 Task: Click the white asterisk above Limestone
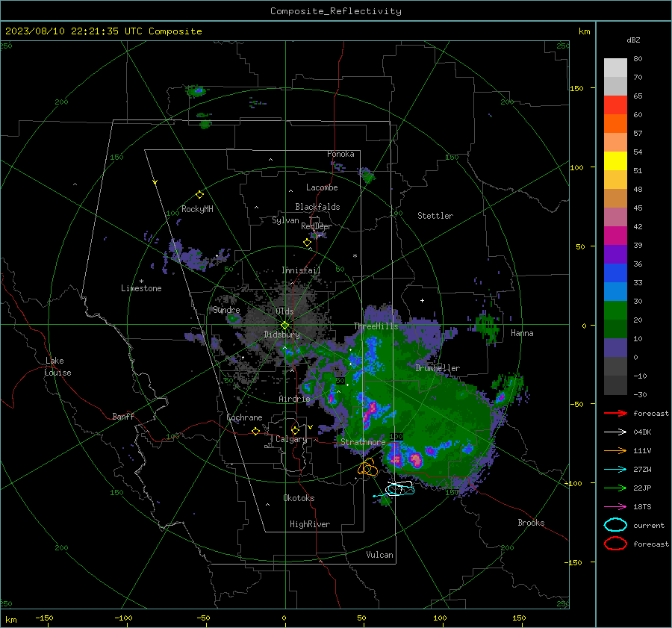pos(141,282)
